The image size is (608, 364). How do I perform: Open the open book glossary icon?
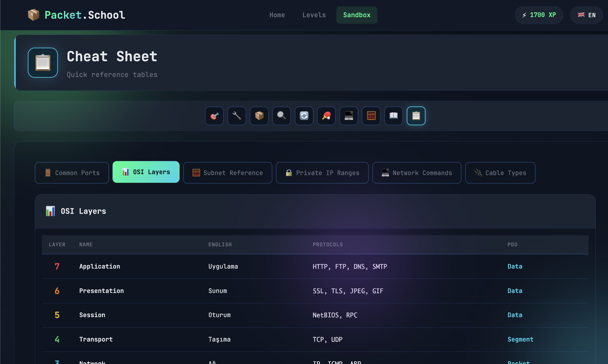[394, 116]
